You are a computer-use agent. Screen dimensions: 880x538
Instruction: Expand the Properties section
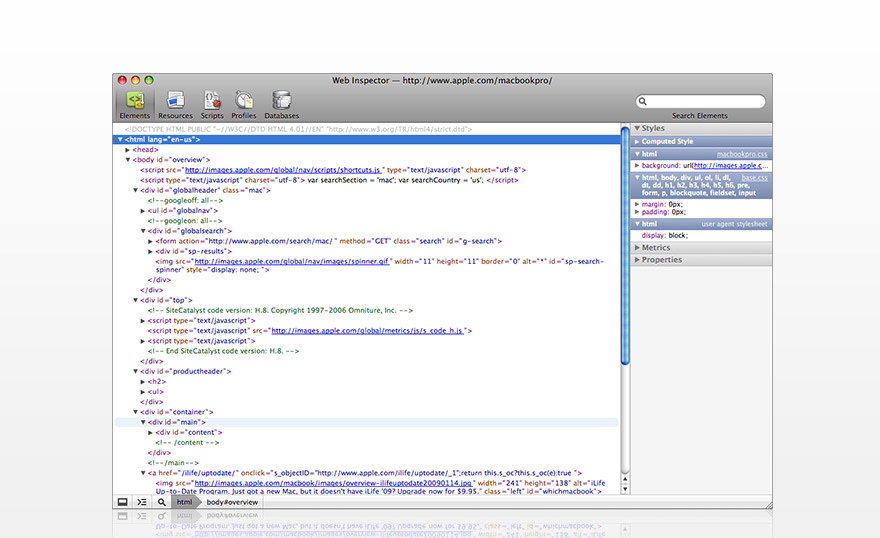(x=637, y=260)
